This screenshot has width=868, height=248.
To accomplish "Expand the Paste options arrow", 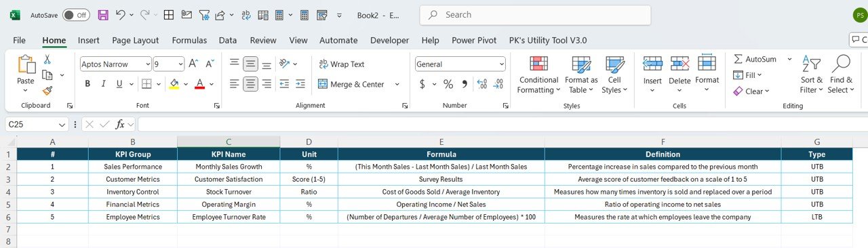I will (x=26, y=91).
